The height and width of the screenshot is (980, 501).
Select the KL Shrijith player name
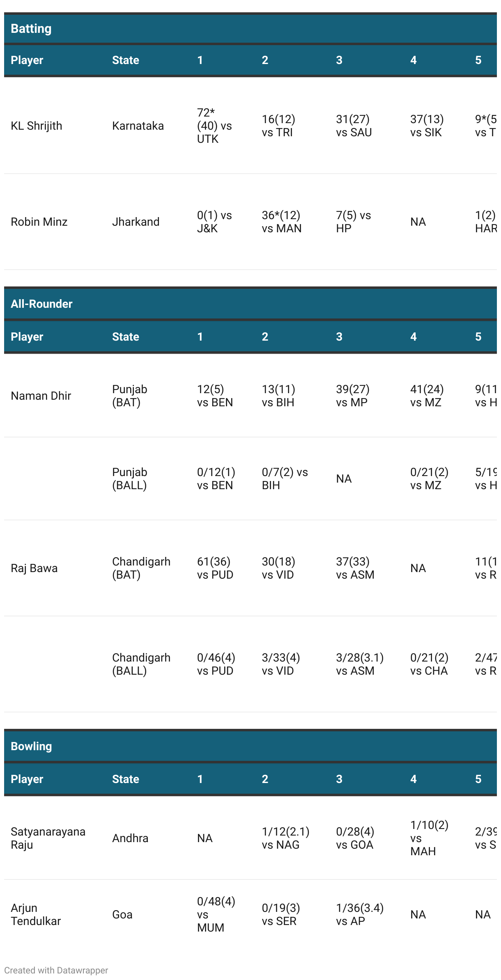(37, 126)
